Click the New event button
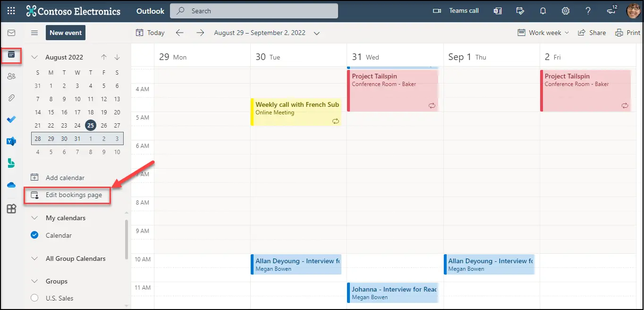Image resolution: width=644 pixels, height=310 pixels. [x=66, y=33]
